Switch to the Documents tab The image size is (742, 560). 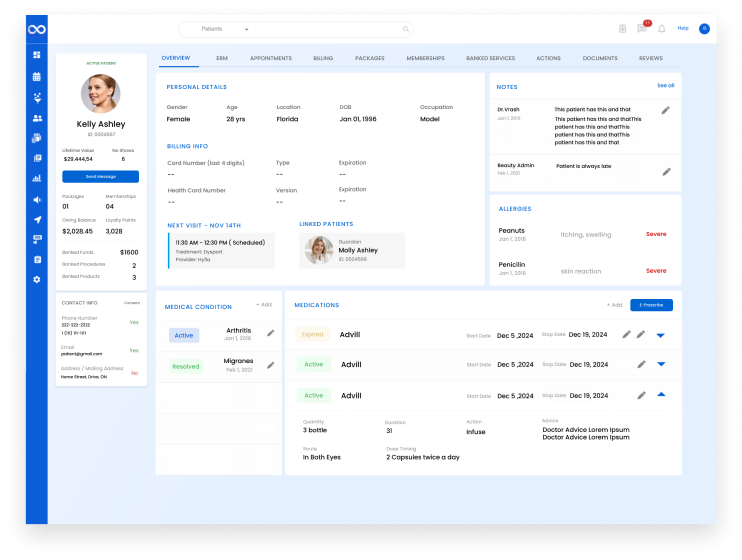point(600,58)
